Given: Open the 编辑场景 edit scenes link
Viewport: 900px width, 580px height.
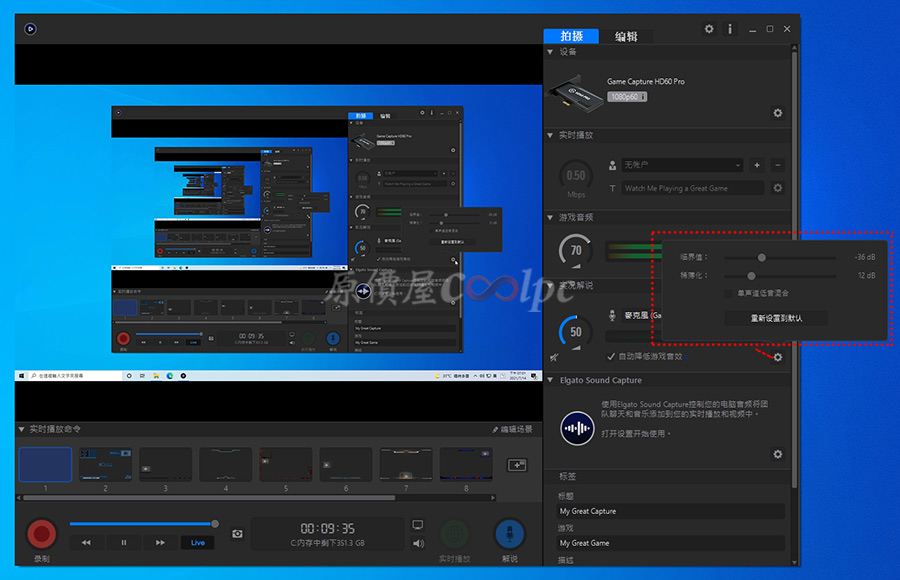Looking at the screenshot, I should pos(512,430).
